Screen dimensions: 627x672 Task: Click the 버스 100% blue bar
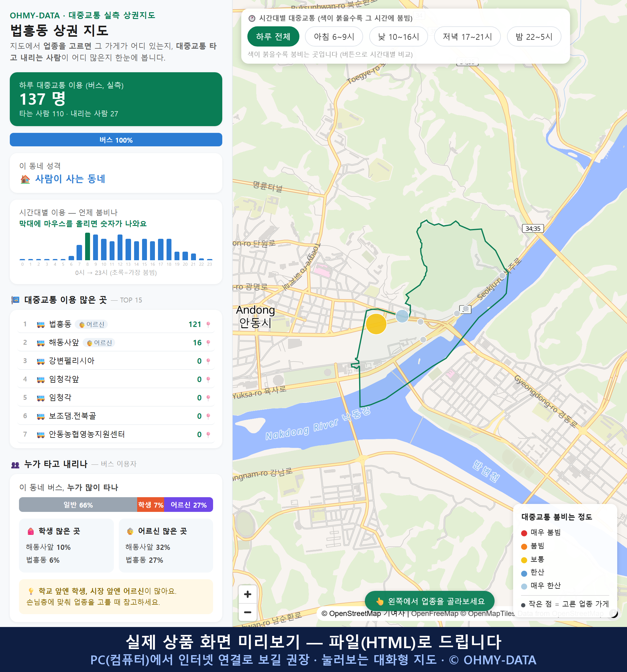tap(116, 140)
